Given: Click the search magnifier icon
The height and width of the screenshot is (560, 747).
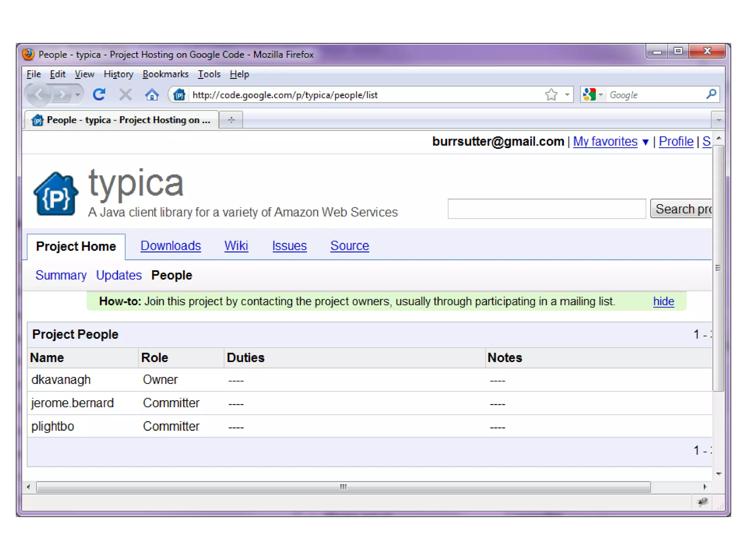Looking at the screenshot, I should tap(711, 94).
